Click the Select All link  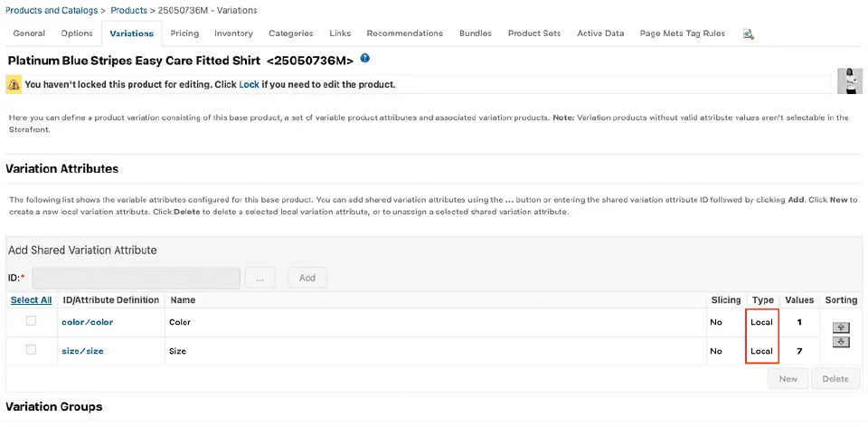pos(31,299)
